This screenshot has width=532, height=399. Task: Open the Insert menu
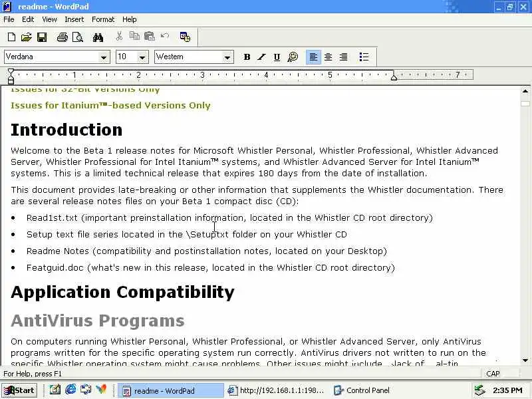pyautogui.click(x=74, y=19)
